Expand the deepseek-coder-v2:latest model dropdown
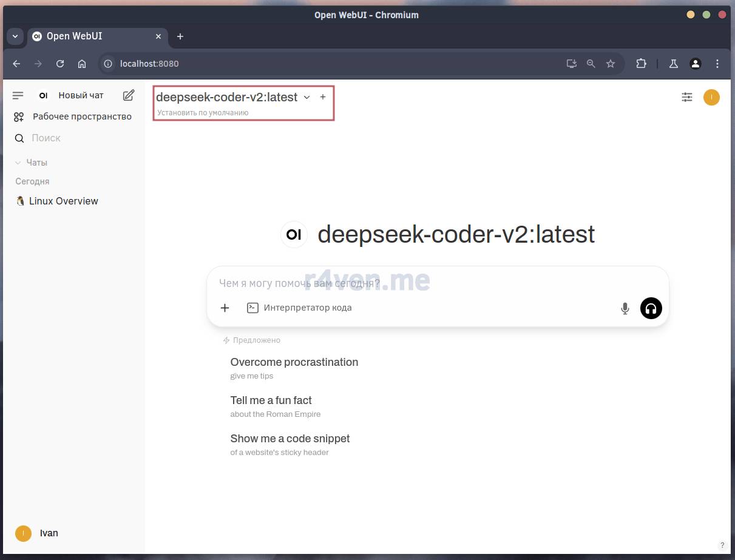Image resolution: width=735 pixels, height=560 pixels. (307, 97)
